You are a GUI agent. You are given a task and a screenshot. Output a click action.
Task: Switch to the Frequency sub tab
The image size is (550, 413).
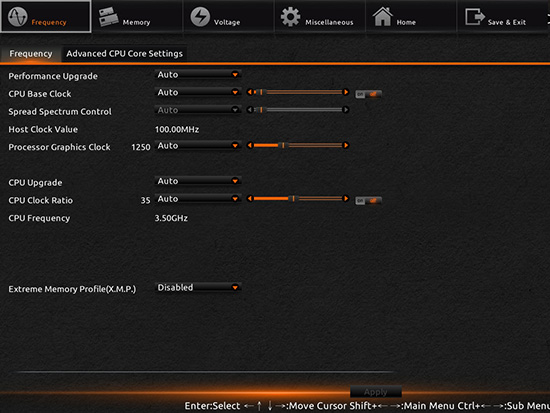point(31,54)
